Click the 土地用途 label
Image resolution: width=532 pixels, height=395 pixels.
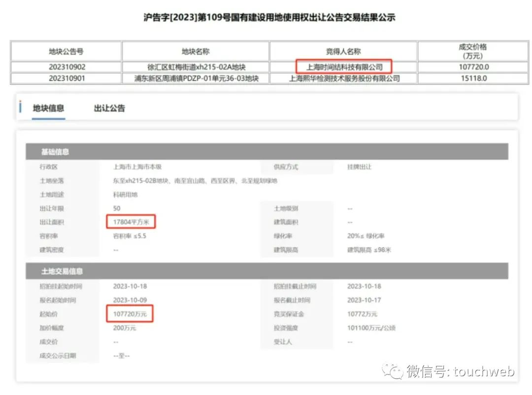(52, 195)
